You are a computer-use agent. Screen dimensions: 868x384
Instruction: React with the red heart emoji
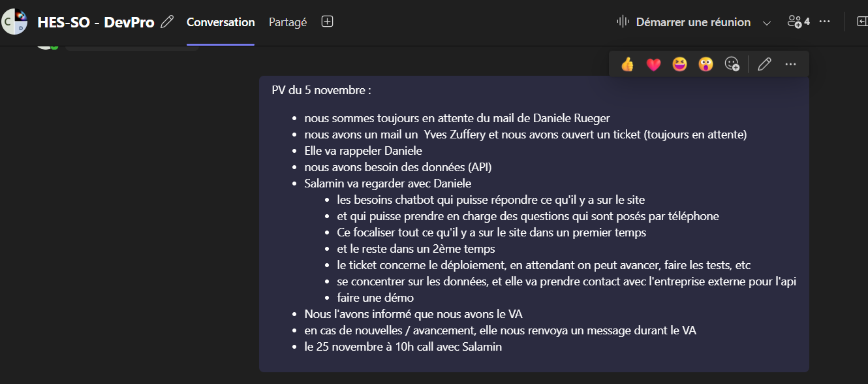click(x=653, y=64)
